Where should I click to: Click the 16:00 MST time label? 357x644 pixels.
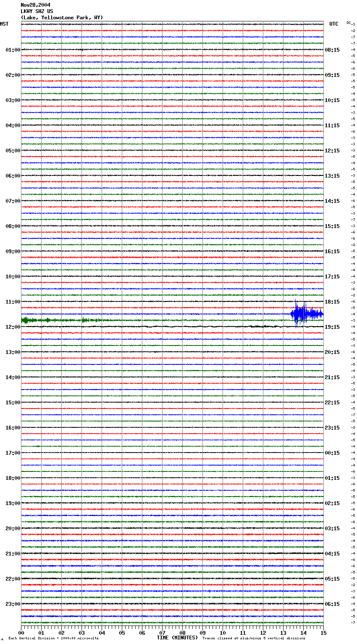click(x=13, y=428)
